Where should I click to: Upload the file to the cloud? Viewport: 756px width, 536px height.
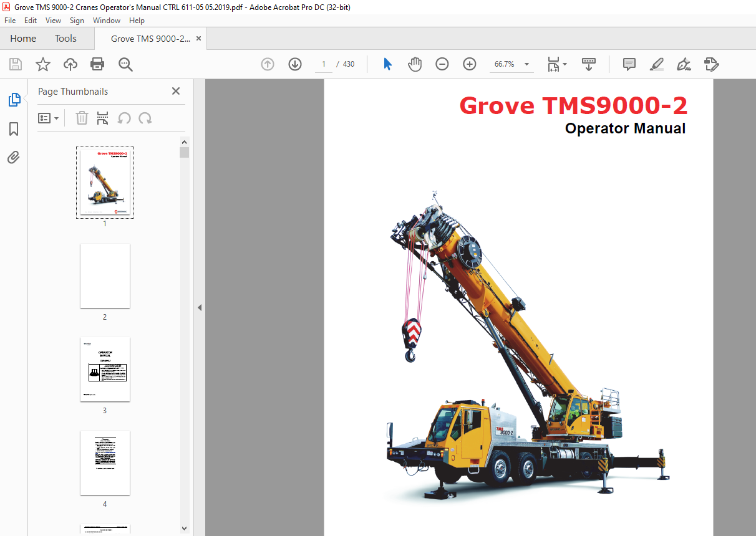(70, 64)
